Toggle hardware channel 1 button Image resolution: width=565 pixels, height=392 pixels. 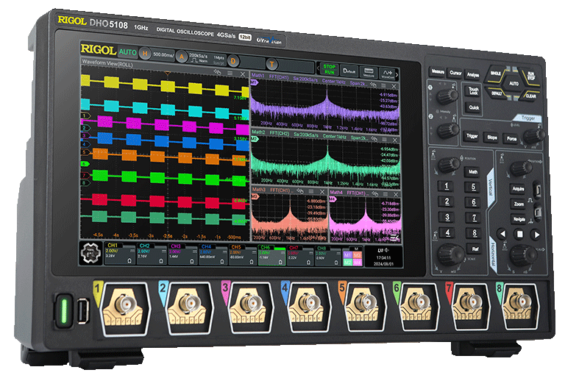[x=446, y=186]
